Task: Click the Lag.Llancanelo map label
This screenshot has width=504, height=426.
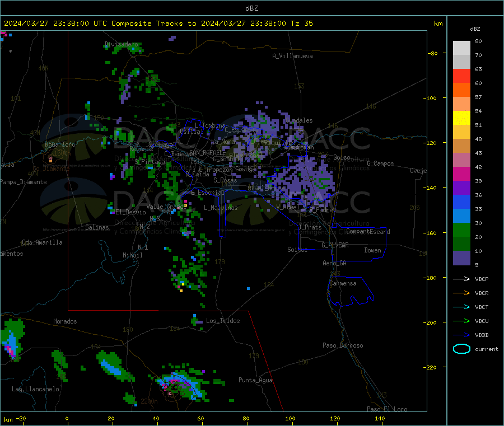Action: (35, 389)
